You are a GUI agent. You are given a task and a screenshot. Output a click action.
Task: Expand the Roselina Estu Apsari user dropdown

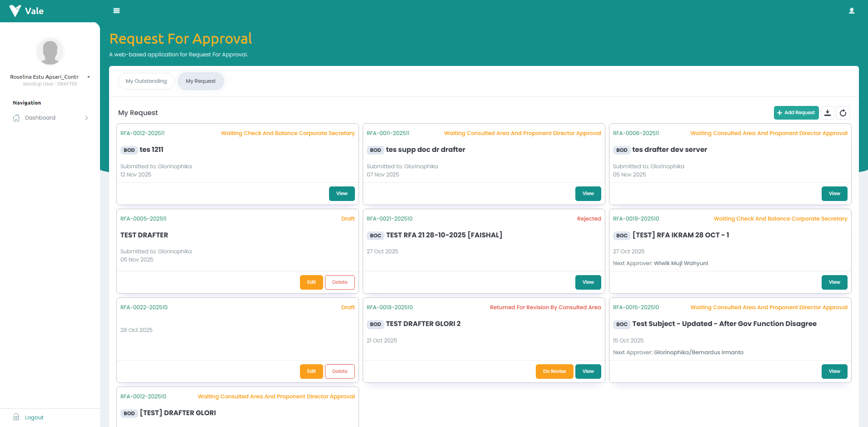point(89,77)
